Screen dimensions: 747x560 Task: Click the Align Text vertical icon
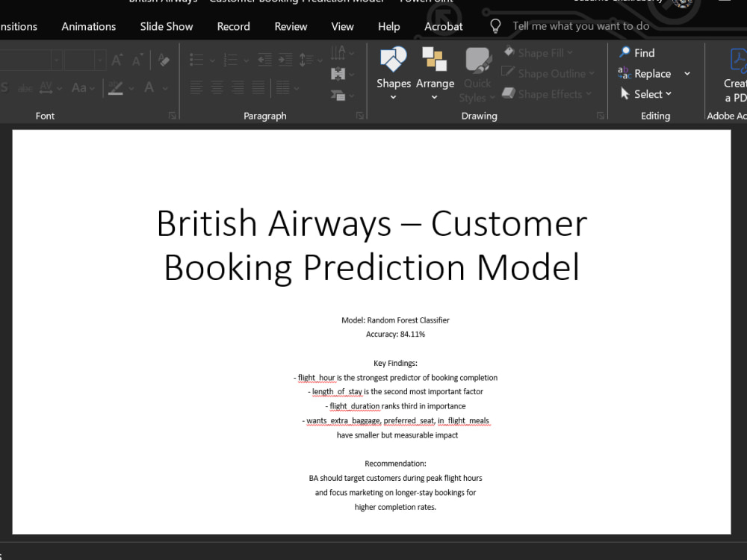click(338, 74)
